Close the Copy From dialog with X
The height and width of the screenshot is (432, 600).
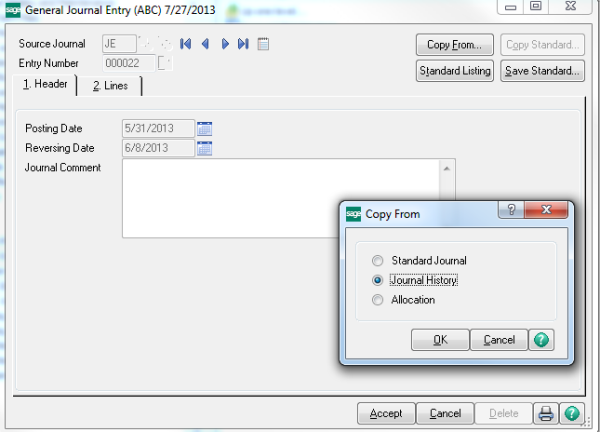[x=546, y=210]
